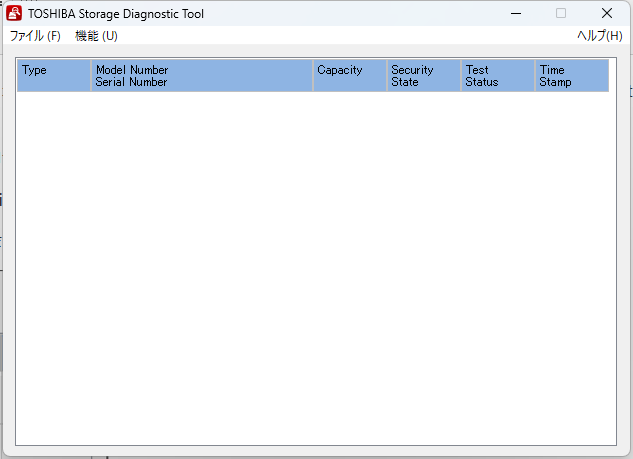
Task: Open the ヘルプ (H) menu
Action: (x=599, y=36)
